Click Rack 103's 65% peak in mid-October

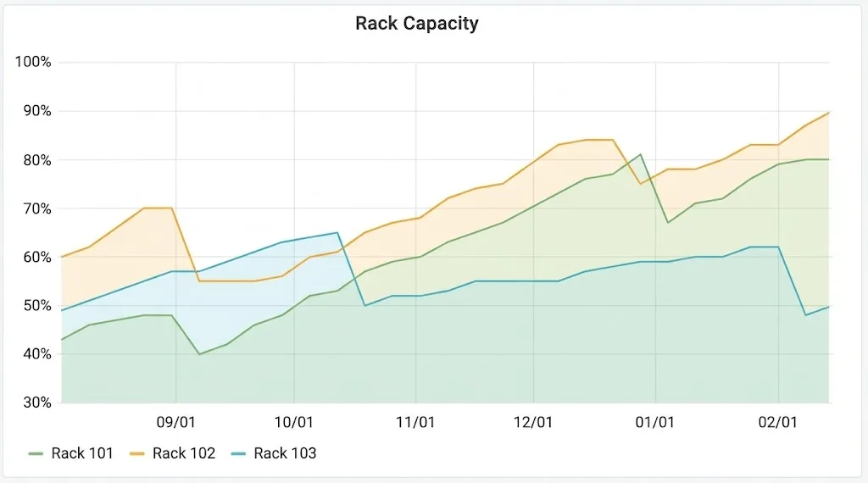(x=338, y=232)
